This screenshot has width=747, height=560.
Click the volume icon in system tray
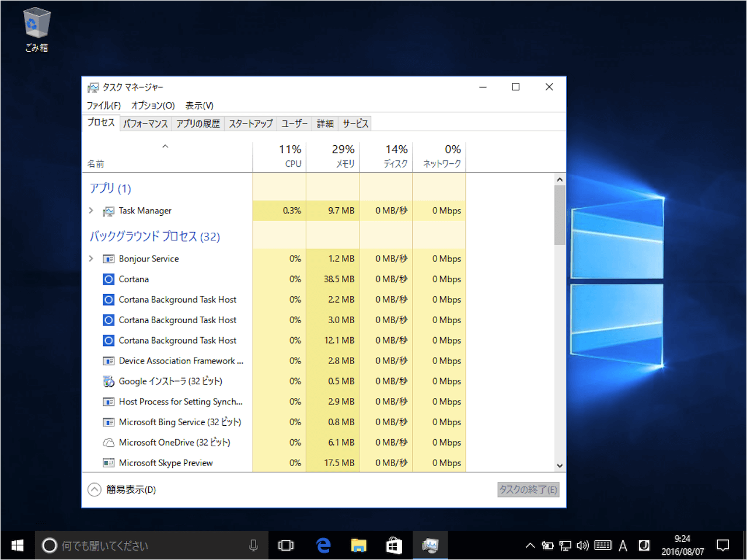[x=582, y=545]
